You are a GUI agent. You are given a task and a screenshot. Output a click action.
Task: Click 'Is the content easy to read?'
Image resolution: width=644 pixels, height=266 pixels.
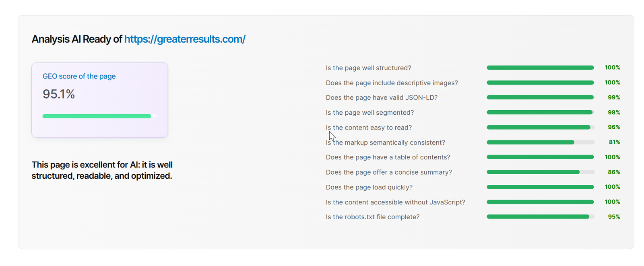click(x=369, y=128)
